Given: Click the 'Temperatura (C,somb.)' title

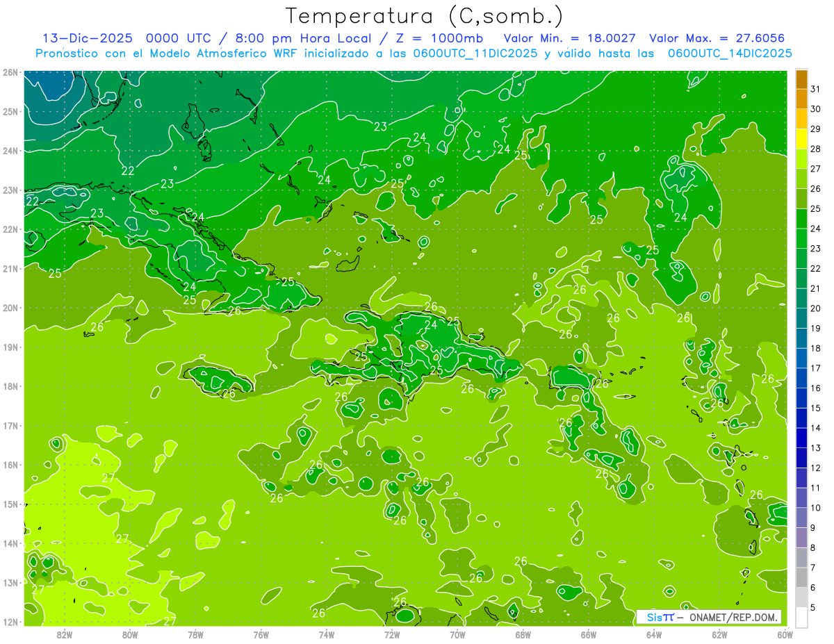Looking at the screenshot, I should (425, 15).
